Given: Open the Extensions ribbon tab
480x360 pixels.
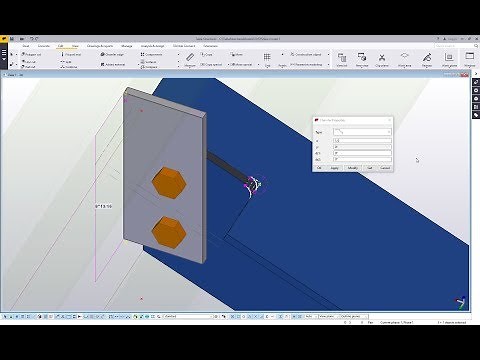Looking at the screenshot, I should tap(210, 46).
